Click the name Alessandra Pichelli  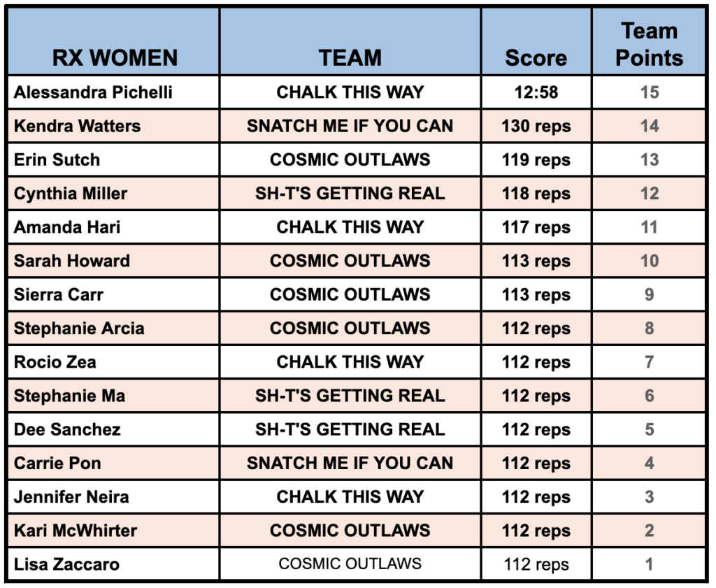click(x=93, y=92)
